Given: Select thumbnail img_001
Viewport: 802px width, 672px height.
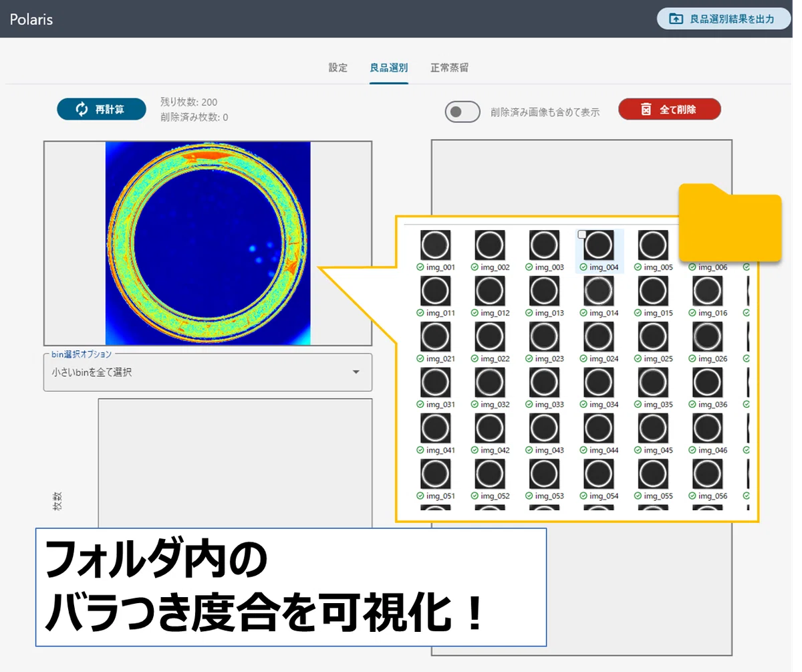Looking at the screenshot, I should 435,245.
